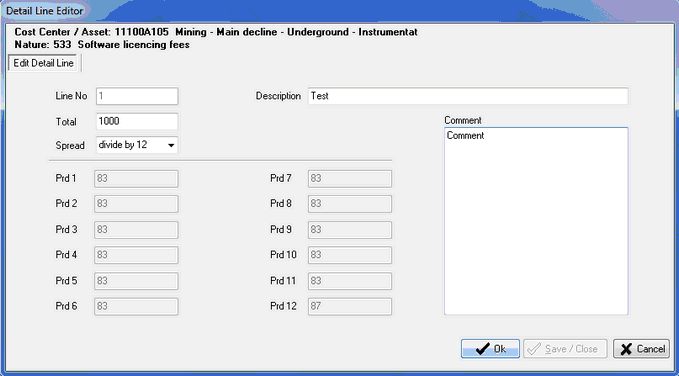The width and height of the screenshot is (679, 376).
Task: Click the Cost Center / Asset header text
Action: click(x=216, y=32)
